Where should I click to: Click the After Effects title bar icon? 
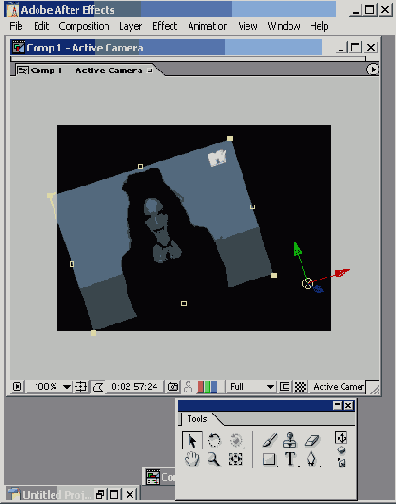click(13, 10)
